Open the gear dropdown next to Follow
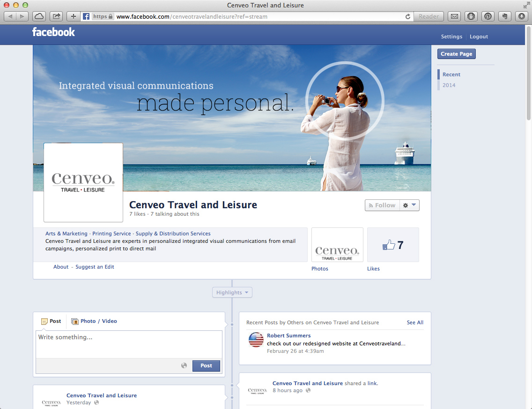Image resolution: width=532 pixels, height=409 pixels. (x=409, y=205)
